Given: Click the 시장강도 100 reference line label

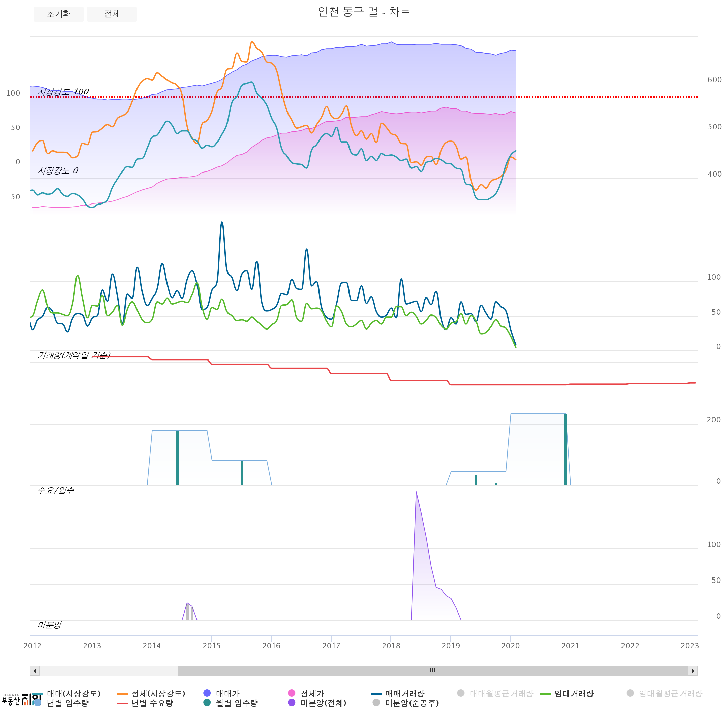Looking at the screenshot, I should (63, 92).
